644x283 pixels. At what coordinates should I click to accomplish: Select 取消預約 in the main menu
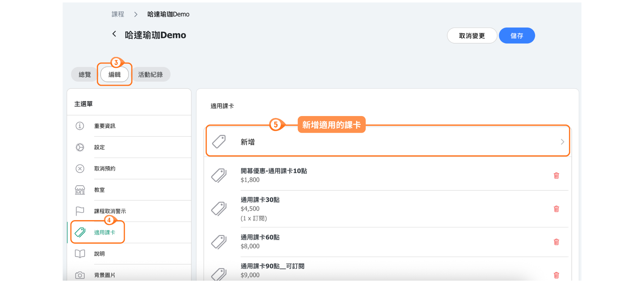pyautogui.click(x=105, y=169)
